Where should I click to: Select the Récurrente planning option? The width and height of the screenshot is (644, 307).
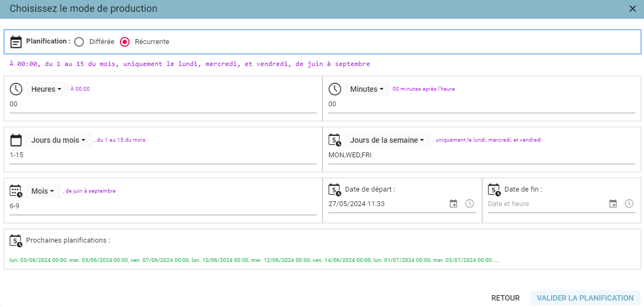(x=125, y=42)
